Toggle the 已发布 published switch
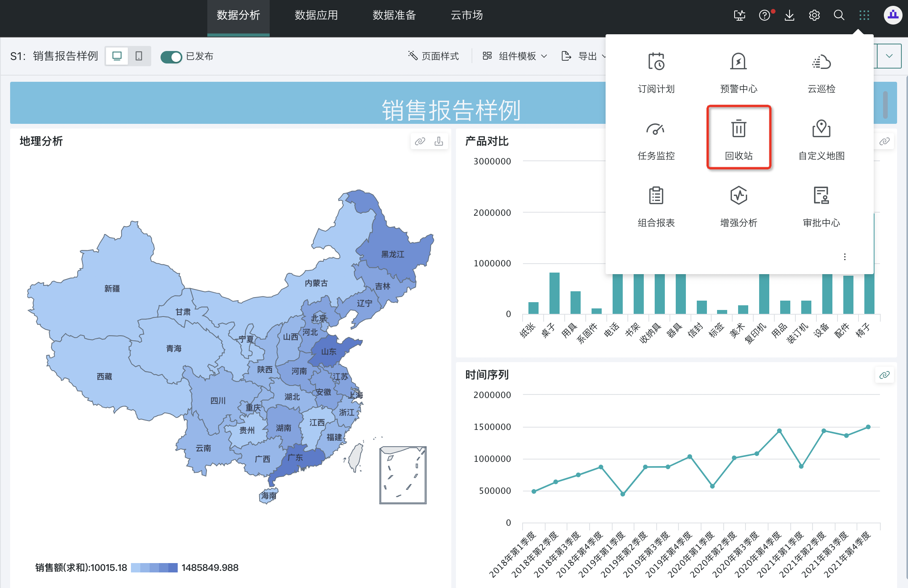Image resolution: width=908 pixels, height=588 pixels. (171, 57)
